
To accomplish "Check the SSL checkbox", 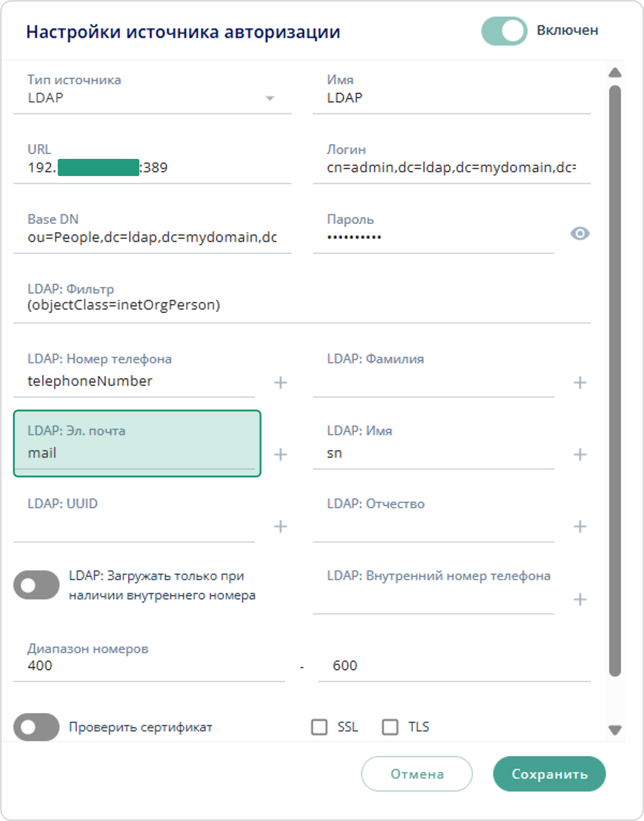I will (x=319, y=726).
